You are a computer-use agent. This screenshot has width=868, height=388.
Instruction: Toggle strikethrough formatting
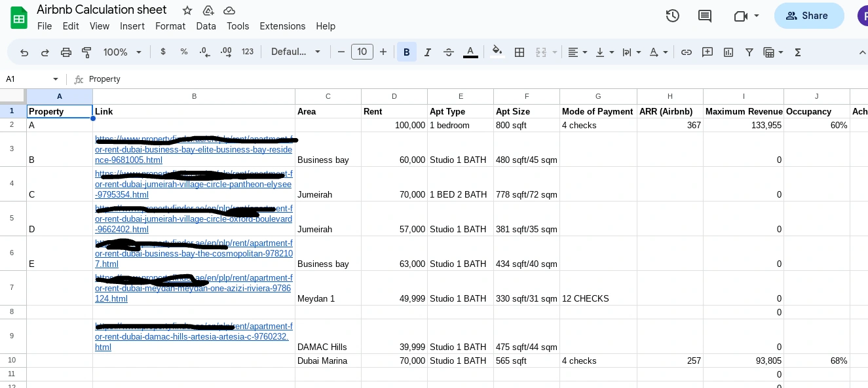point(449,52)
